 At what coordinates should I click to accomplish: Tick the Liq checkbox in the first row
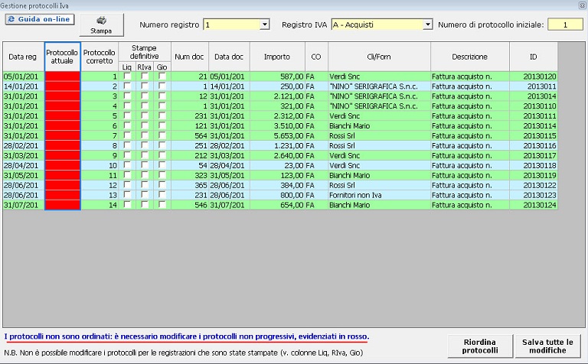[x=127, y=76]
